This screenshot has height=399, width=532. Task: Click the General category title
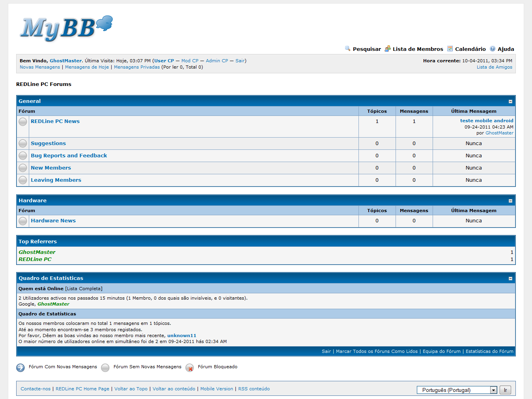(30, 101)
